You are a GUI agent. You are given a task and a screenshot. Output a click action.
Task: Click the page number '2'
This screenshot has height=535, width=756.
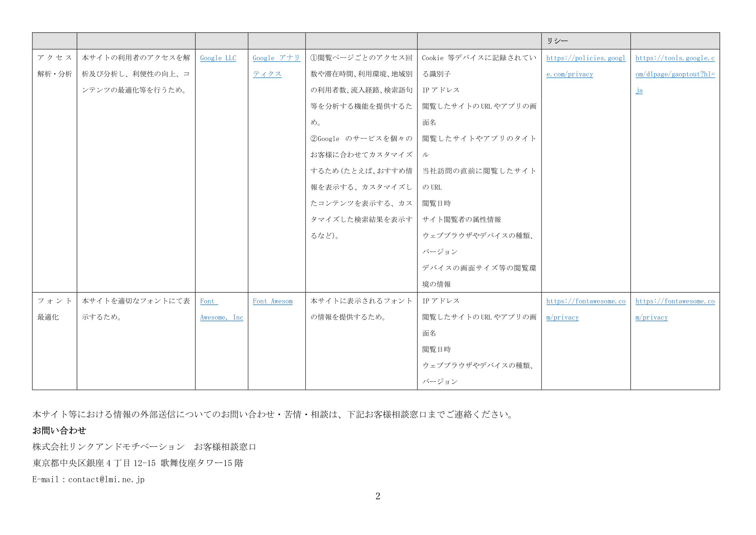point(378,496)
